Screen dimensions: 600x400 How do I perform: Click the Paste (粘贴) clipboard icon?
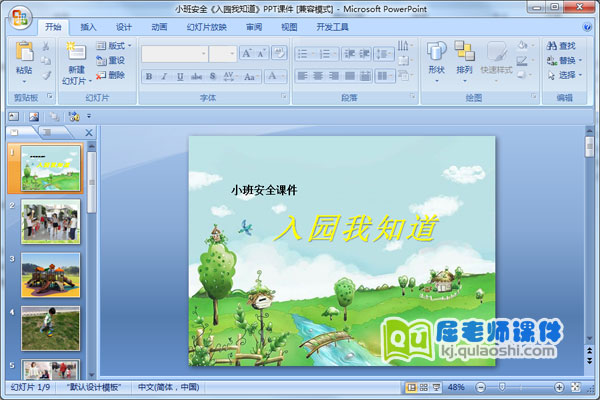point(24,51)
